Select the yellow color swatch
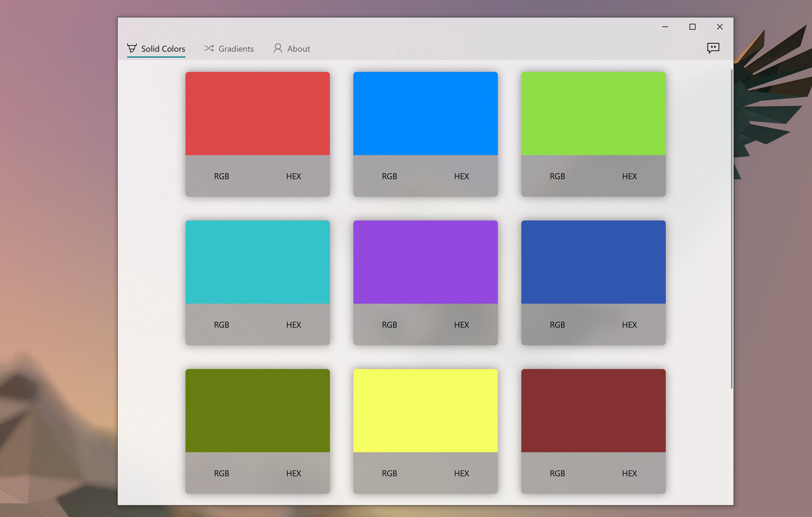The width and height of the screenshot is (812, 517). coord(425,411)
